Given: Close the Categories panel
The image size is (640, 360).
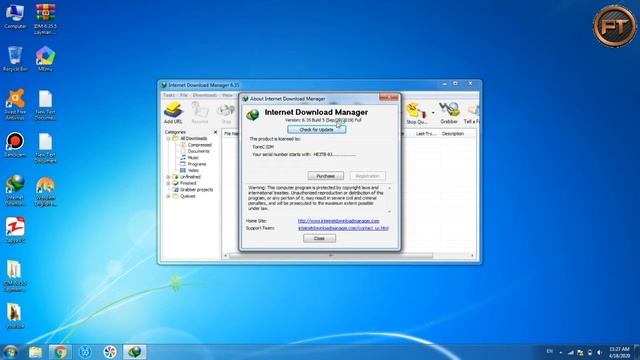Looking at the screenshot, I should tap(215, 132).
